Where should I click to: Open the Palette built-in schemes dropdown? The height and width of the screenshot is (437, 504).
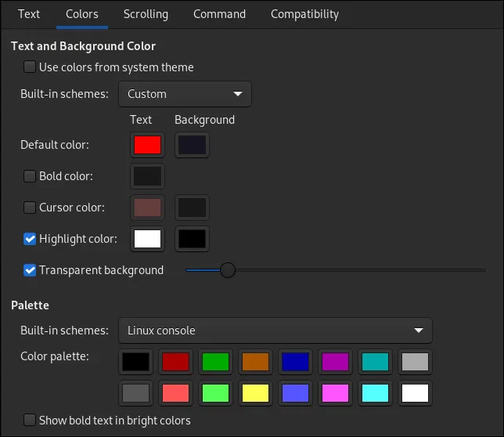[275, 330]
